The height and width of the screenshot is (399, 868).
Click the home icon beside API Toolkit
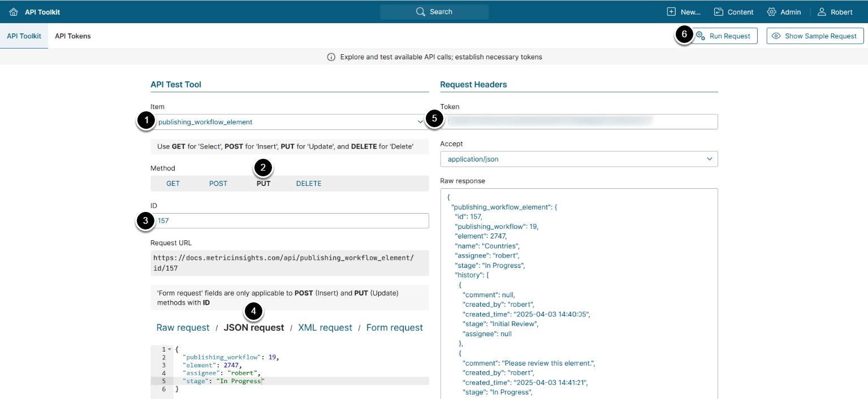click(x=14, y=12)
